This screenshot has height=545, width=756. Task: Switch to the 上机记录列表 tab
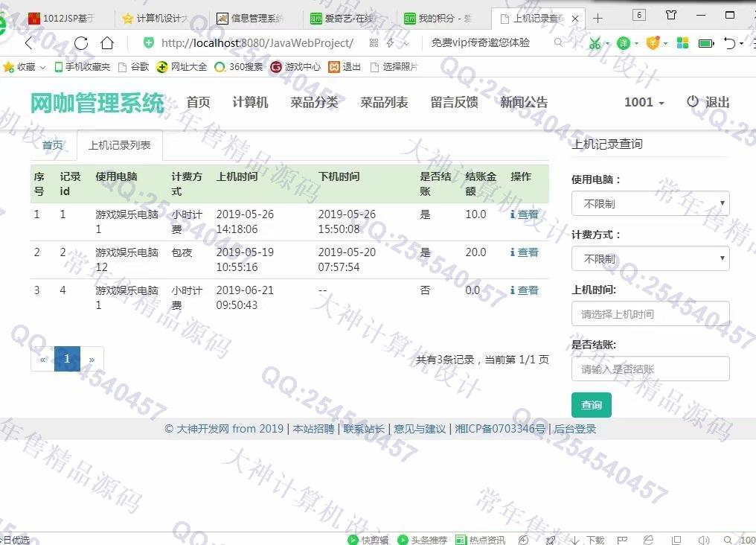pos(119,145)
